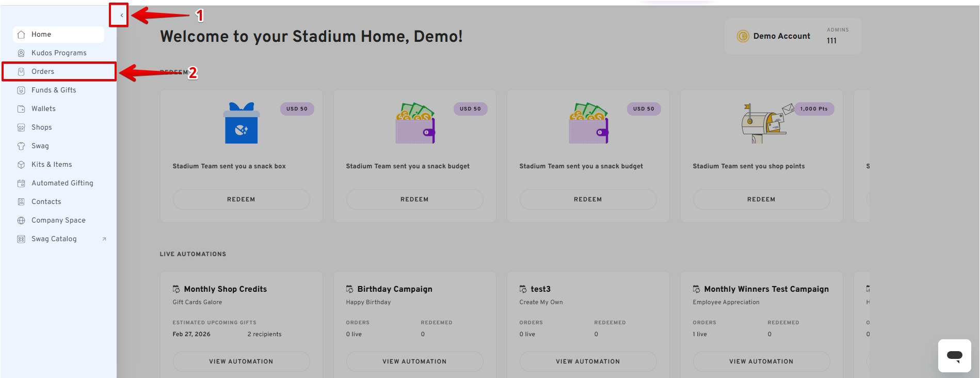View the Birthday Campaign automation
980x378 pixels.
(414, 361)
